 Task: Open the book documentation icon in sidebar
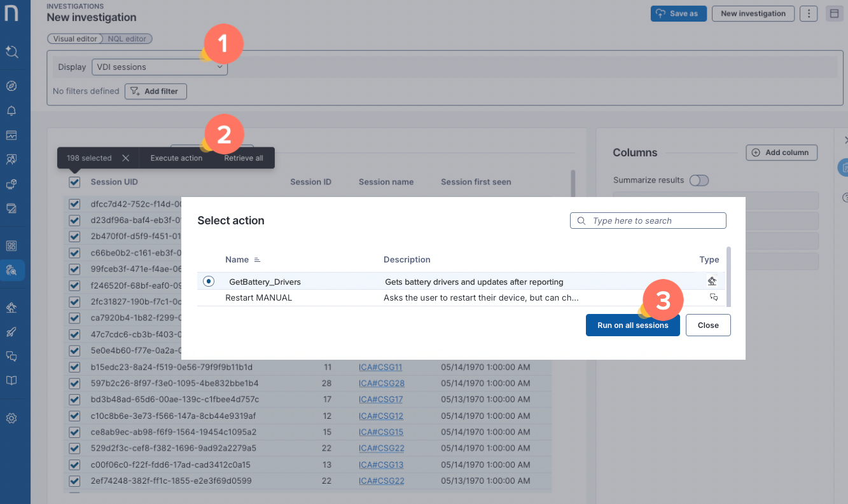click(x=11, y=381)
